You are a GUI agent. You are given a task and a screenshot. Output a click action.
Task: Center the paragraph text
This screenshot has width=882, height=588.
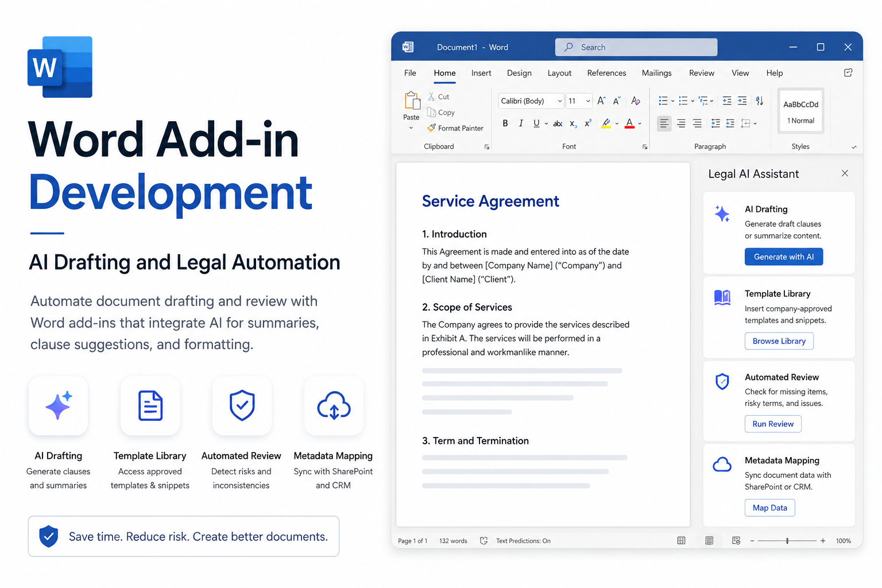pos(681,123)
